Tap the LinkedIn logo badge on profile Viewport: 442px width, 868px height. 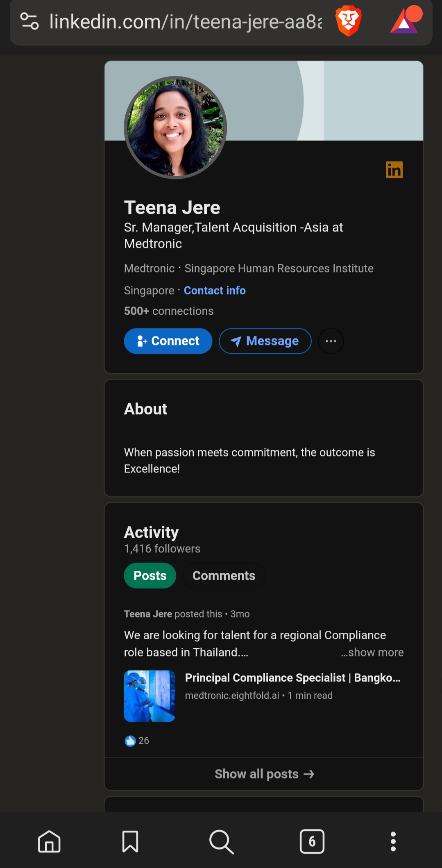pyautogui.click(x=394, y=170)
